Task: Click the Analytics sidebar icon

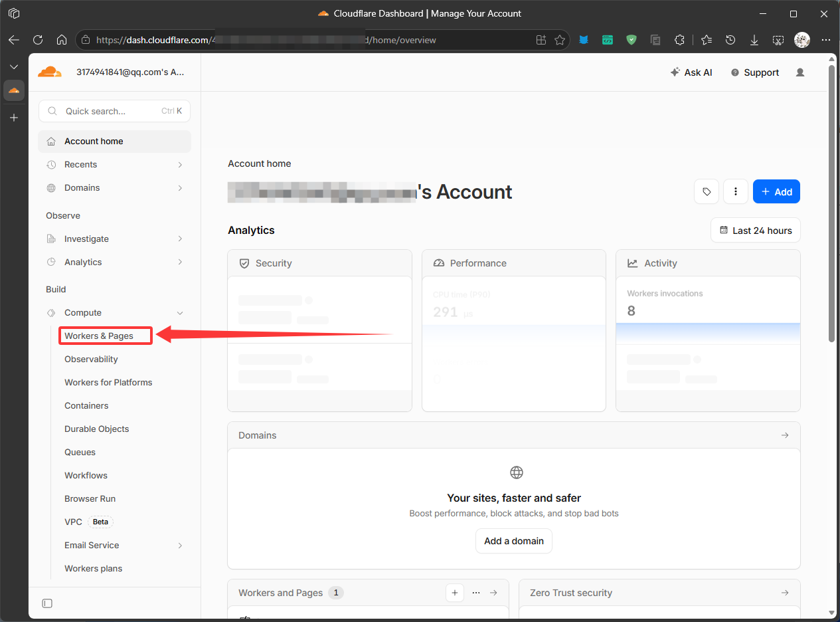Action: pos(51,262)
